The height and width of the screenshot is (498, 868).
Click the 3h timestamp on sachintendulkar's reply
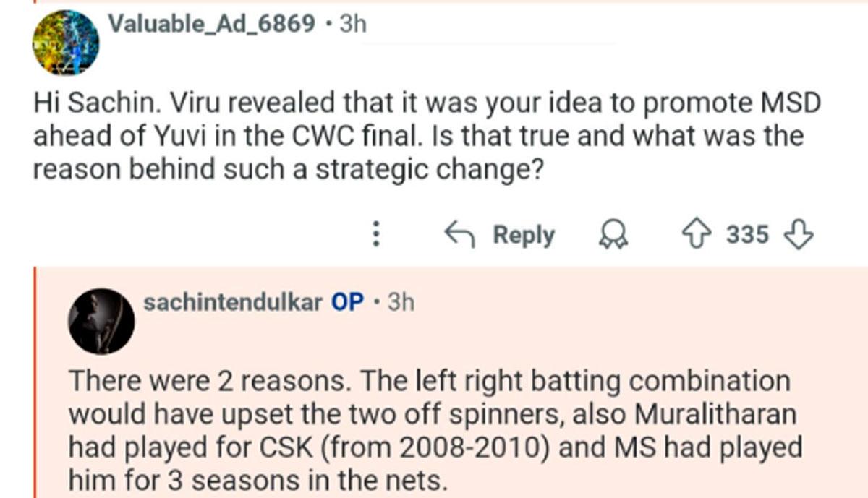coord(401,302)
